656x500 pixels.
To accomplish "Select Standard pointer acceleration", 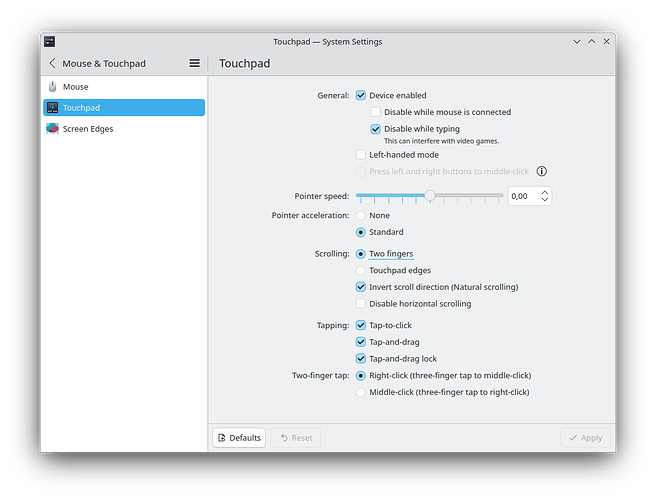I will pos(361,232).
